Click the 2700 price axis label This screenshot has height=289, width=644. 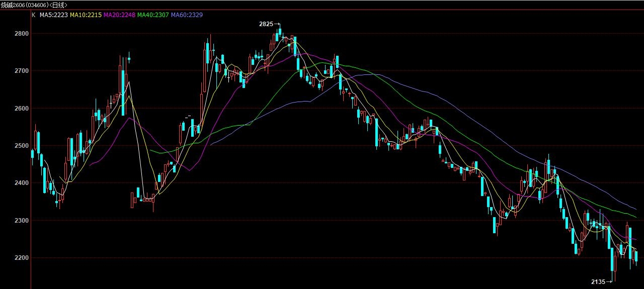[15, 71]
